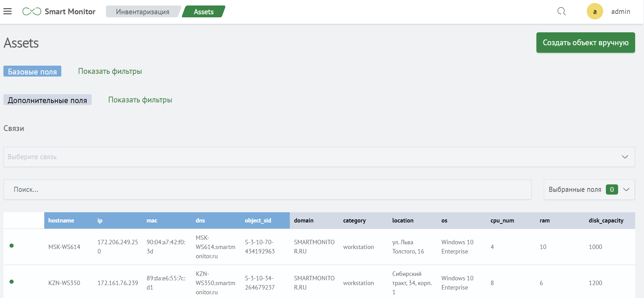Select hostname cell KZN-WS350

click(64, 283)
